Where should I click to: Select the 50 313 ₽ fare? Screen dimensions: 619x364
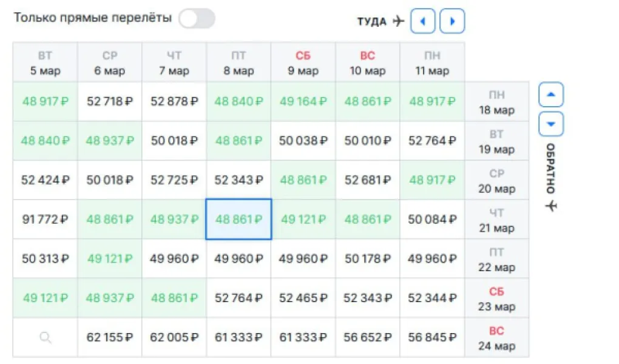click(46, 258)
